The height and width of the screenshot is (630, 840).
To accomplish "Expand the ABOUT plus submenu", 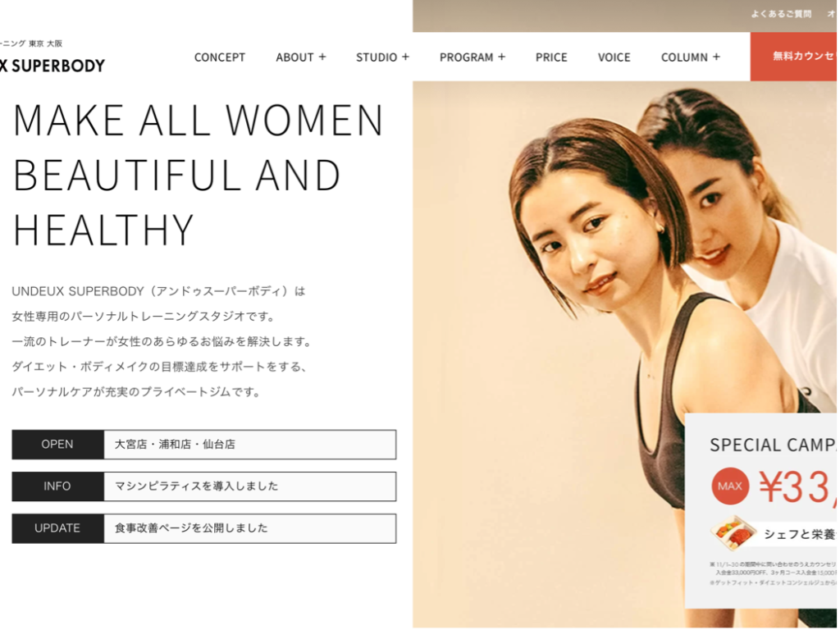I will coord(301,57).
